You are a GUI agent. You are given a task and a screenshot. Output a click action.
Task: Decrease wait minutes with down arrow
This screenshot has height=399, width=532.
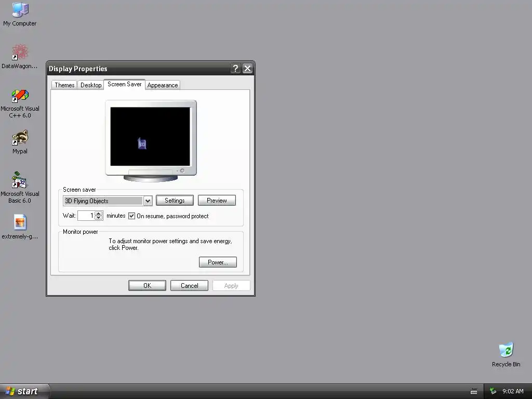coord(98,218)
